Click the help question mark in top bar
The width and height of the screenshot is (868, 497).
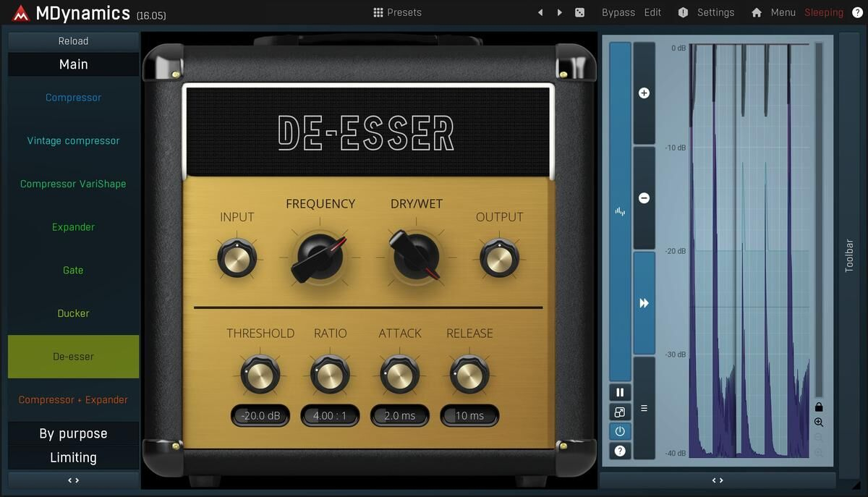pyautogui.click(x=856, y=12)
